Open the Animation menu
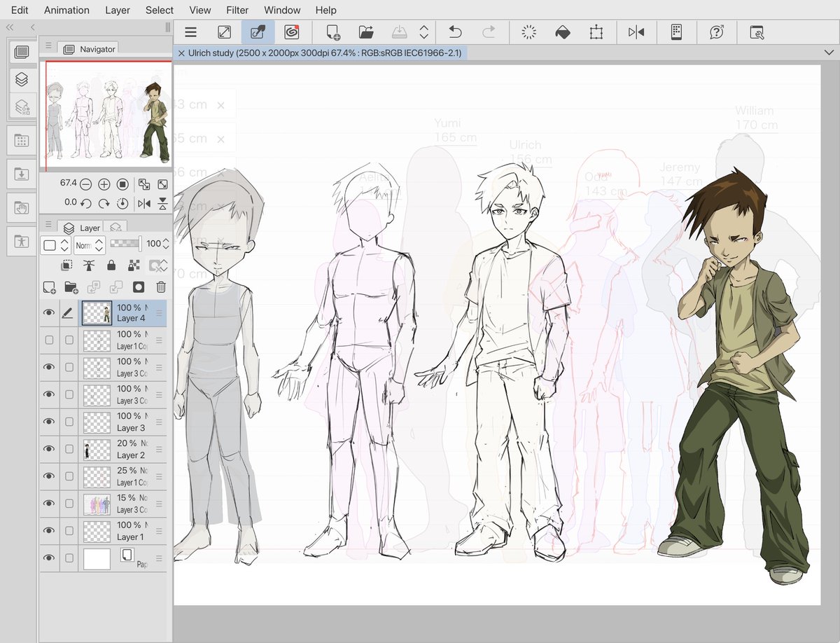840x643 pixels. click(x=66, y=10)
